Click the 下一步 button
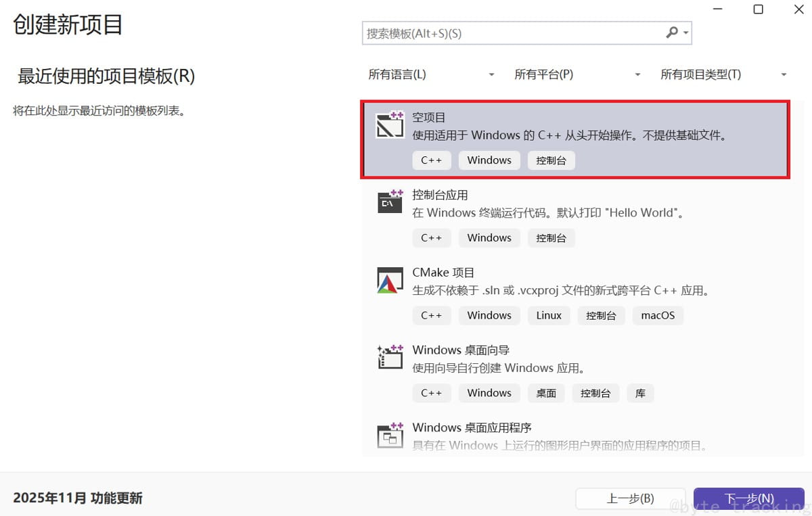Screen dimensions: 812x516 click(x=748, y=498)
